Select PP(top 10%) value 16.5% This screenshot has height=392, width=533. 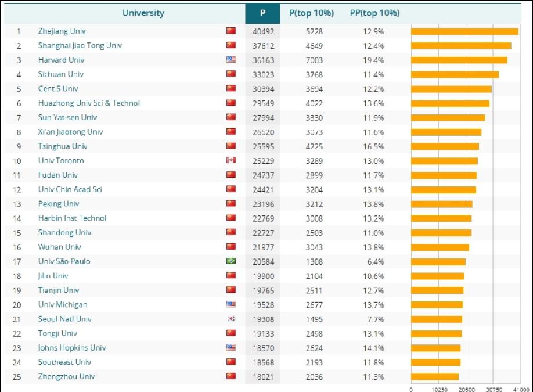coord(373,147)
